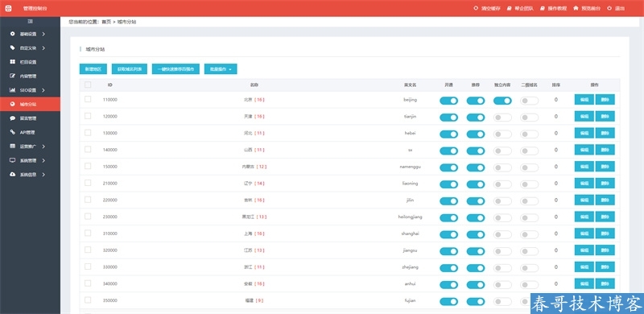The width and height of the screenshot is (644, 314).
Task: Enable the 独立内容 switch for liaoning
Action: coord(502,184)
